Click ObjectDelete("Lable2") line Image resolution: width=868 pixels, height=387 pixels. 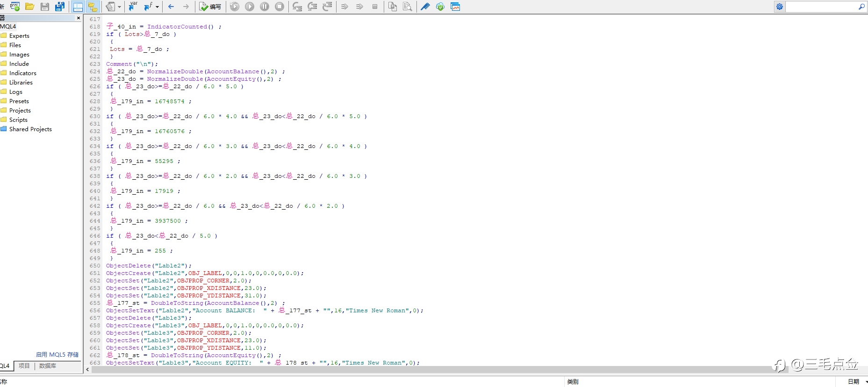pyautogui.click(x=149, y=266)
